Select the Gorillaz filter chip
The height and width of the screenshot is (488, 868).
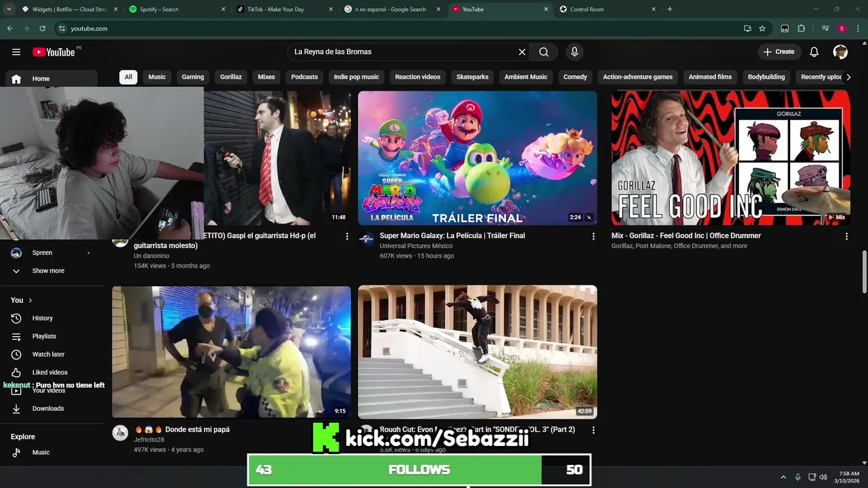pyautogui.click(x=231, y=77)
